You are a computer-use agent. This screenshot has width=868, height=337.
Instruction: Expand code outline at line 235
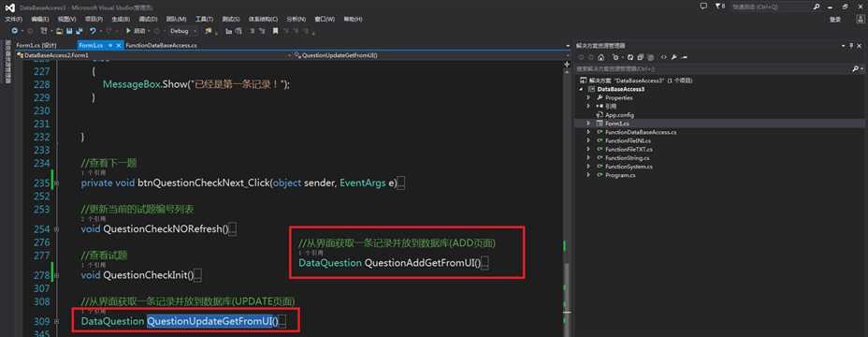[57, 183]
